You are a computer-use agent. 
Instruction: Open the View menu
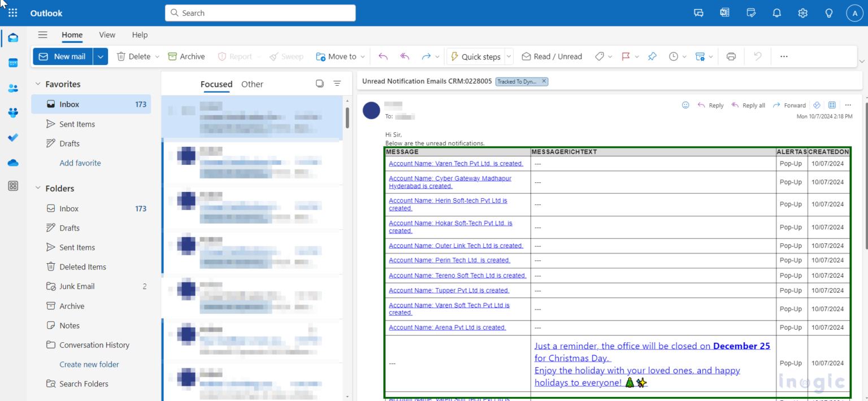[x=107, y=34]
